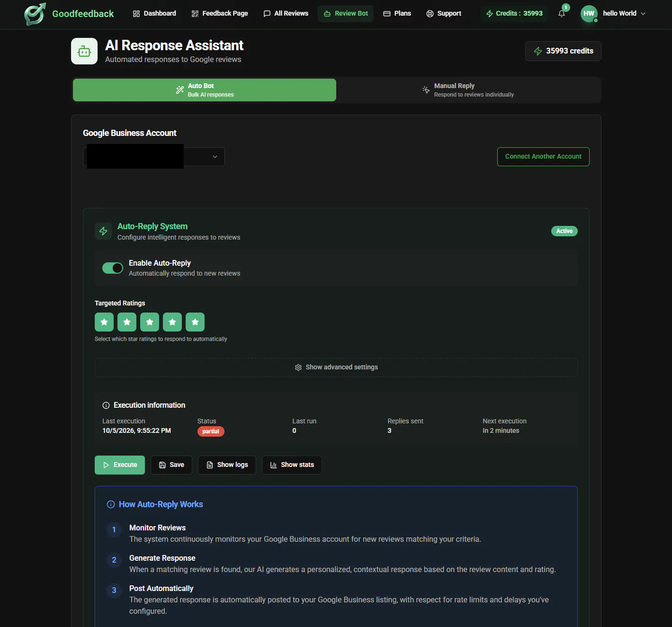Click the Goodfeedback logo icon

coord(35,14)
